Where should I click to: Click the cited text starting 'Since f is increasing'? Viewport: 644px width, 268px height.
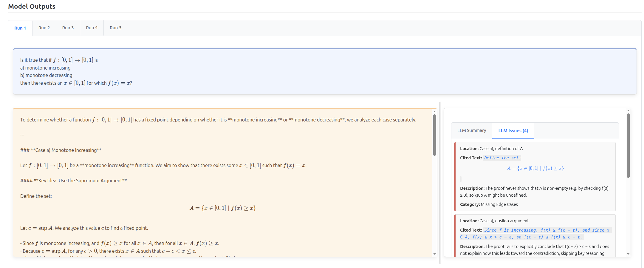pos(535,233)
